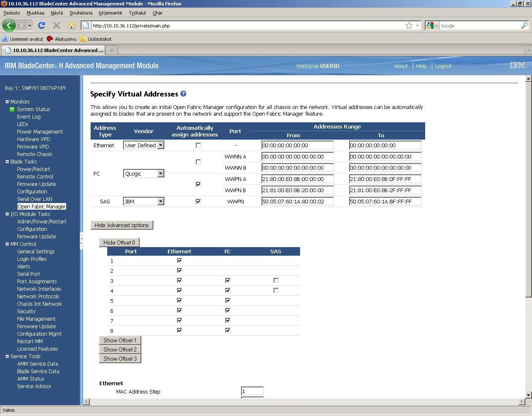Collapse the MM Control tree section
This screenshot has height=416, width=532.
[x=7, y=244]
